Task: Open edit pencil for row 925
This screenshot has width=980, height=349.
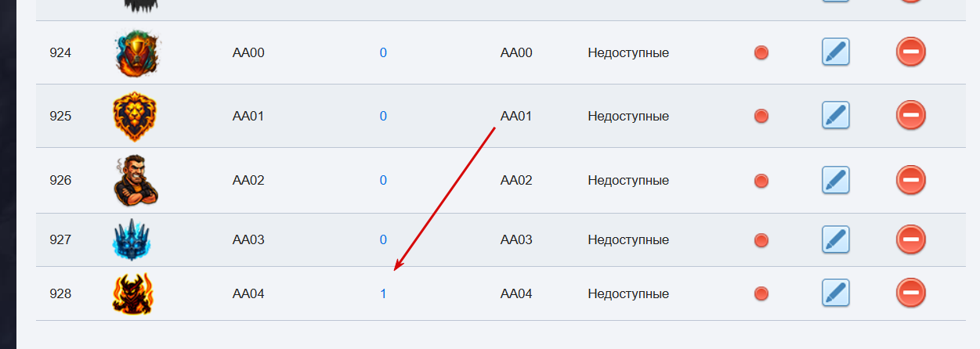Action: (x=836, y=116)
